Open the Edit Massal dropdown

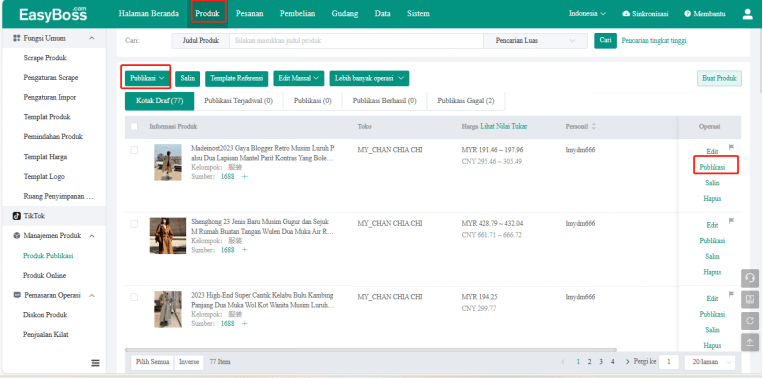pos(299,78)
